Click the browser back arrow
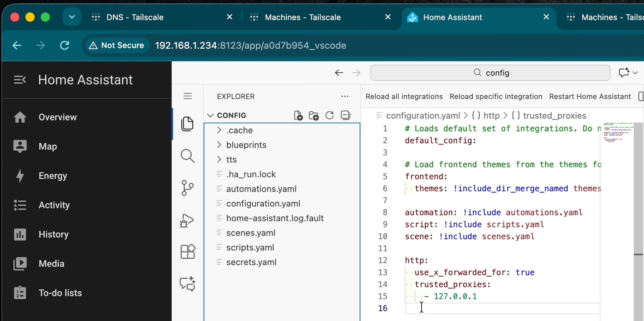Screen dimensions: 644x321 click(x=17, y=45)
